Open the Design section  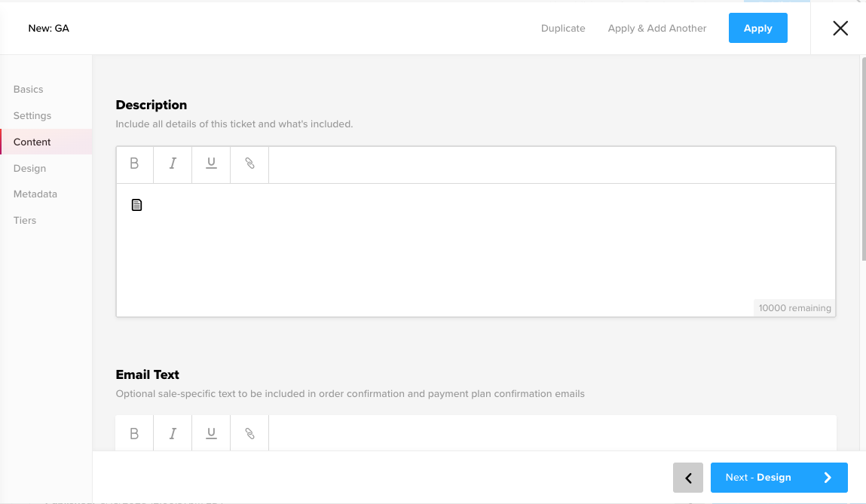click(30, 168)
